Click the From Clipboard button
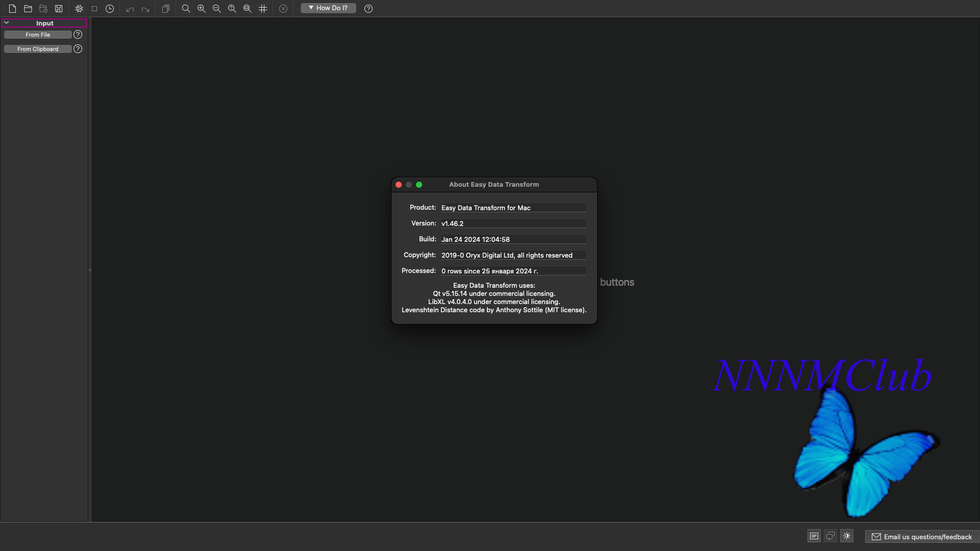 (38, 49)
